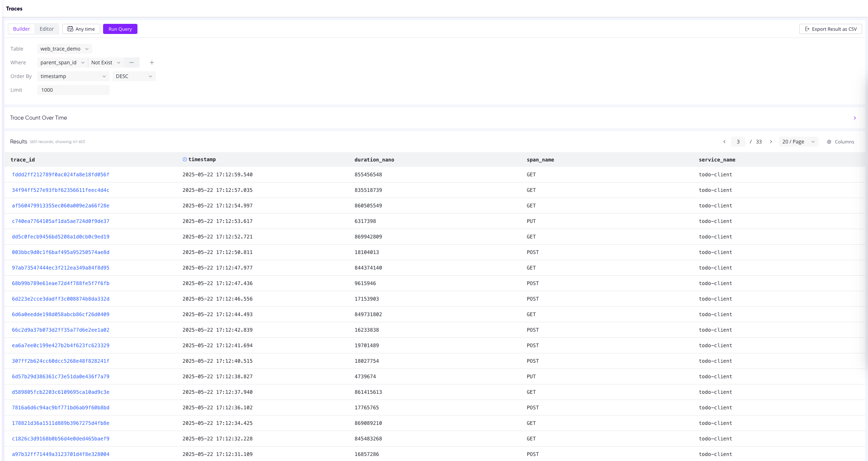Add a new Where condition with plus icon

click(x=152, y=63)
